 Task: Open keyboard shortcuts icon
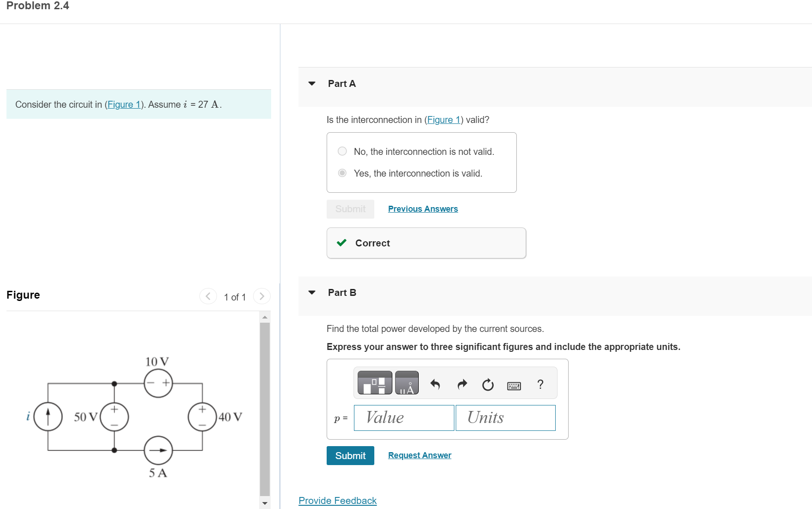pos(514,386)
